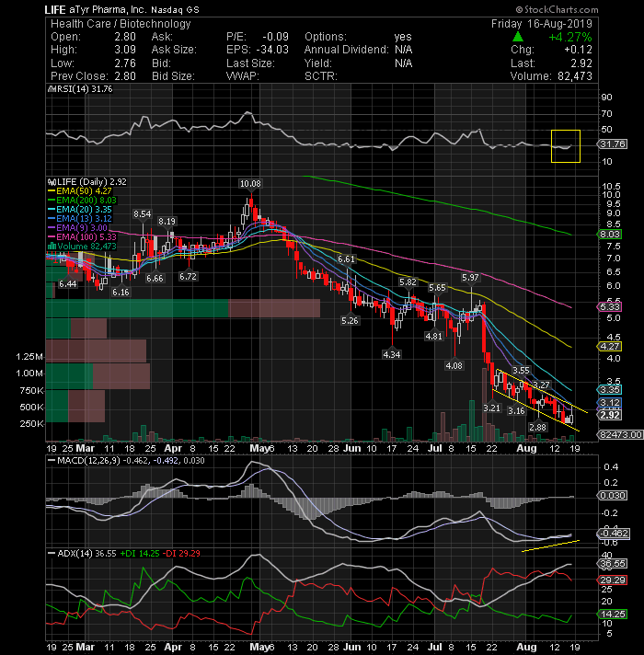Click the Options value yes
This screenshot has height=655, width=644.
pyautogui.click(x=403, y=37)
